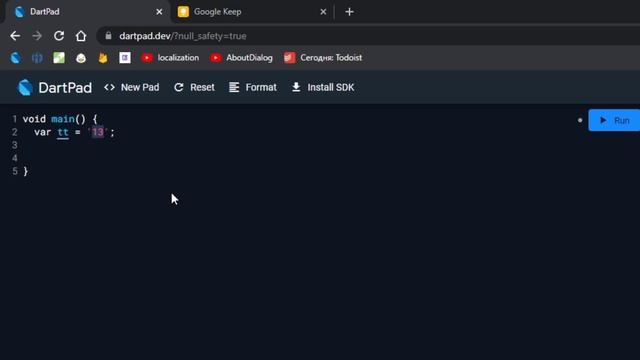640x360 pixels.
Task: Switch to the DartPad browser tab
Action: 88,12
